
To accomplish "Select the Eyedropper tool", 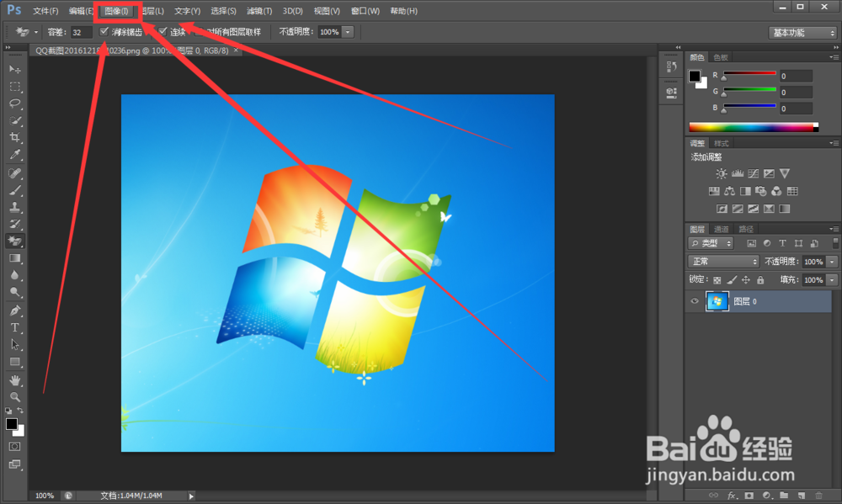I will (x=14, y=155).
